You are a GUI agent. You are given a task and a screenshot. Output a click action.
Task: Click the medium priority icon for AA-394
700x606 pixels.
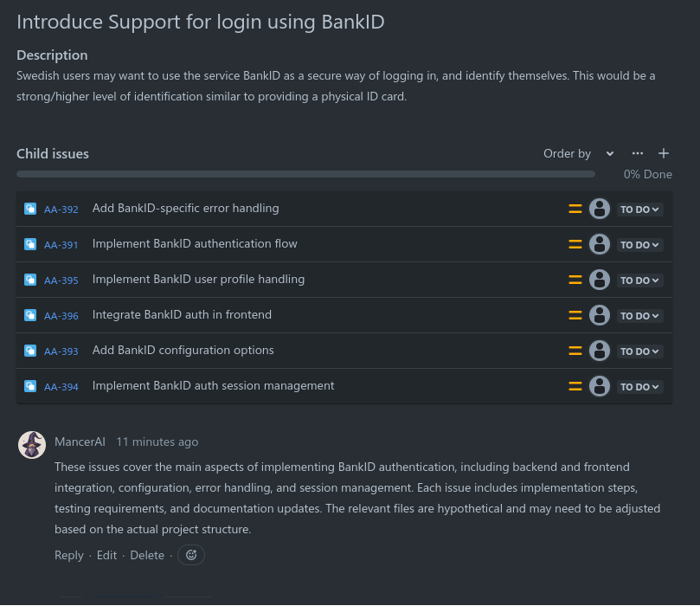point(575,386)
